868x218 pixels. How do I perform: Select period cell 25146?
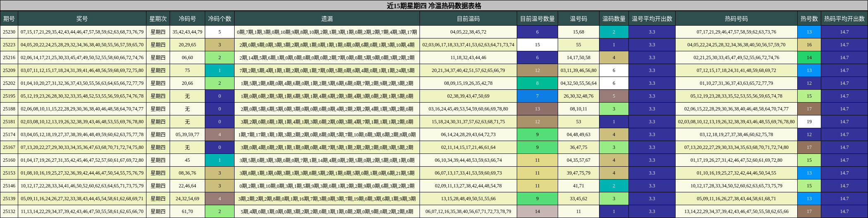tap(9, 186)
